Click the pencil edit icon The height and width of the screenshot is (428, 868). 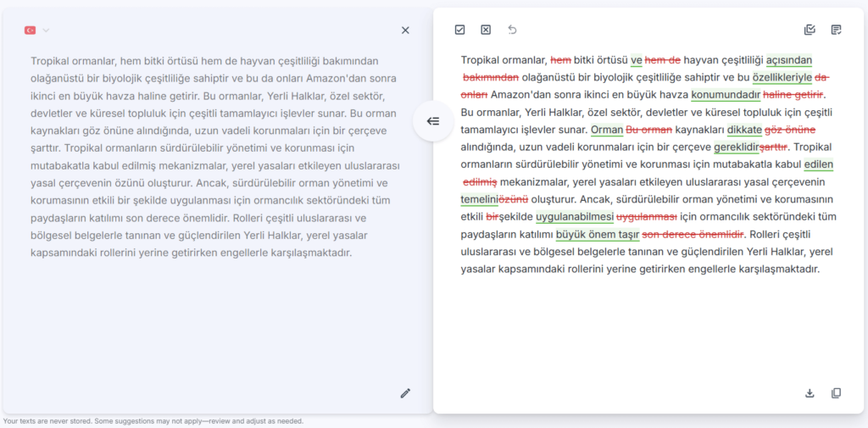point(405,392)
